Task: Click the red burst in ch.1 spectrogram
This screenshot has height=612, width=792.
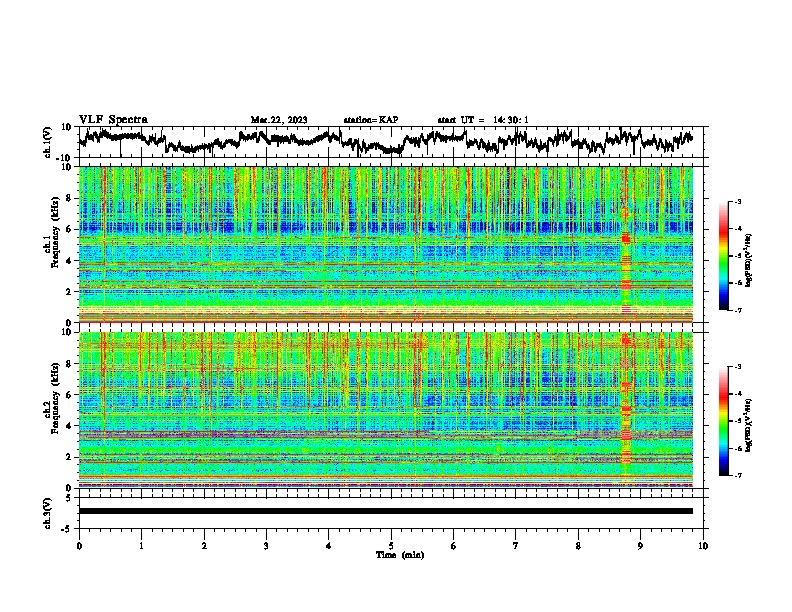Action: tap(626, 245)
